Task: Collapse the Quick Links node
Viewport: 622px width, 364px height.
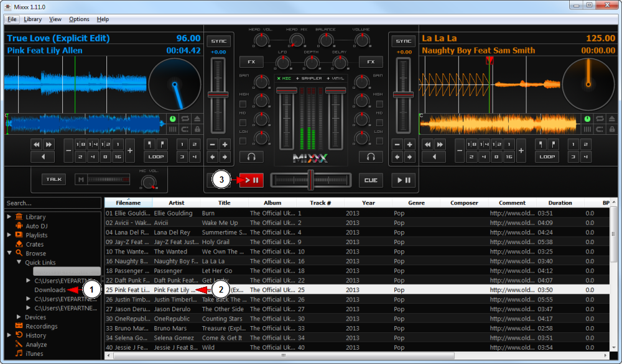Action: pyautogui.click(x=19, y=262)
